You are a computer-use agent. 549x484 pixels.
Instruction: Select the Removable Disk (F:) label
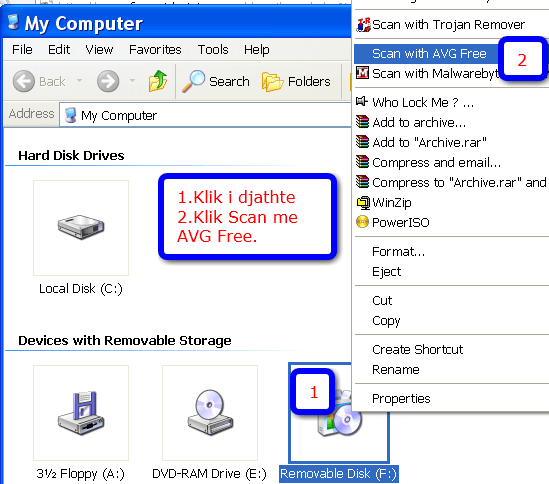click(x=339, y=474)
